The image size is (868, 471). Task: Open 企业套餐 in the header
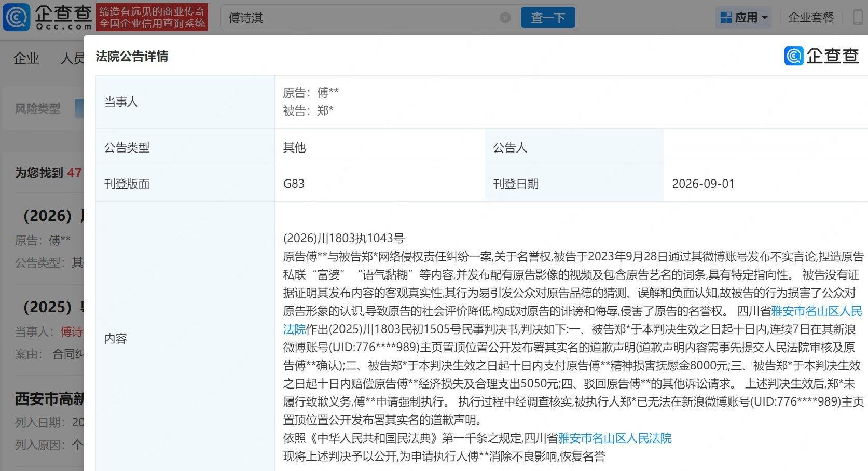pyautogui.click(x=810, y=18)
